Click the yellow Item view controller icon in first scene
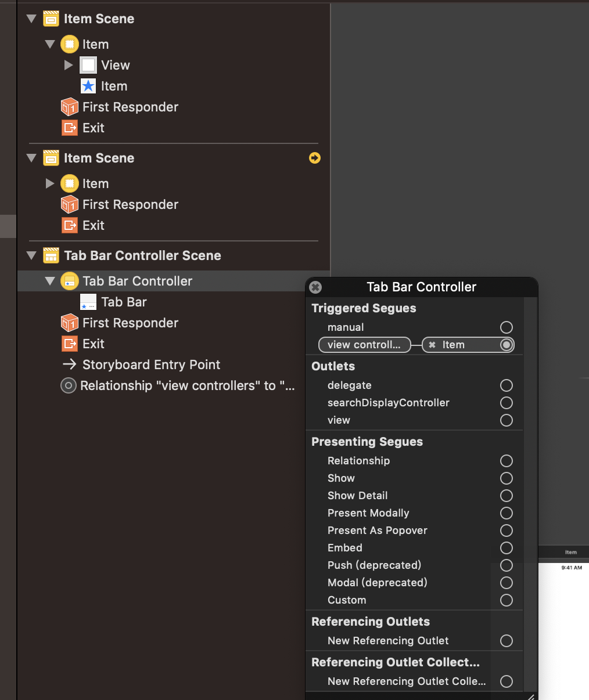Image resolution: width=589 pixels, height=700 pixels. point(70,44)
